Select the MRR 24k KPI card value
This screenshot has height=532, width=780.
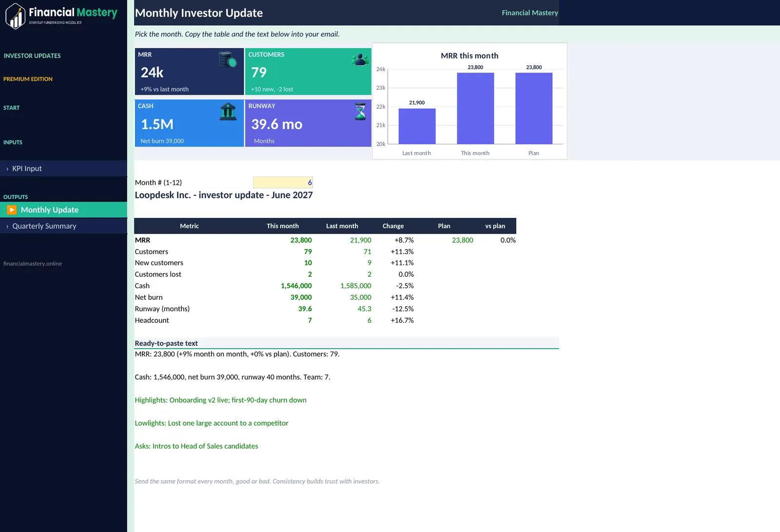coord(152,73)
